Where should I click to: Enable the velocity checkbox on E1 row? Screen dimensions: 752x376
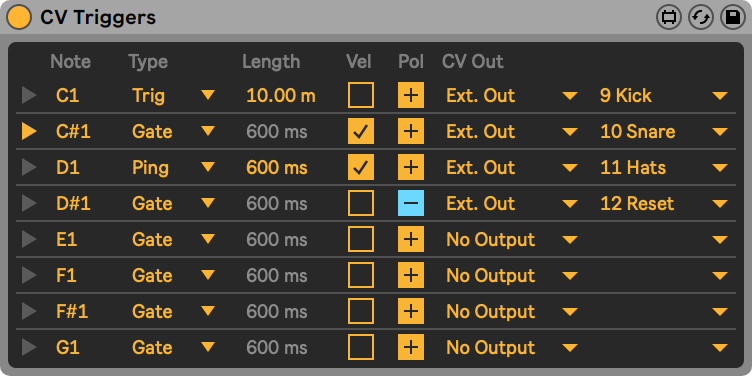[x=361, y=239]
